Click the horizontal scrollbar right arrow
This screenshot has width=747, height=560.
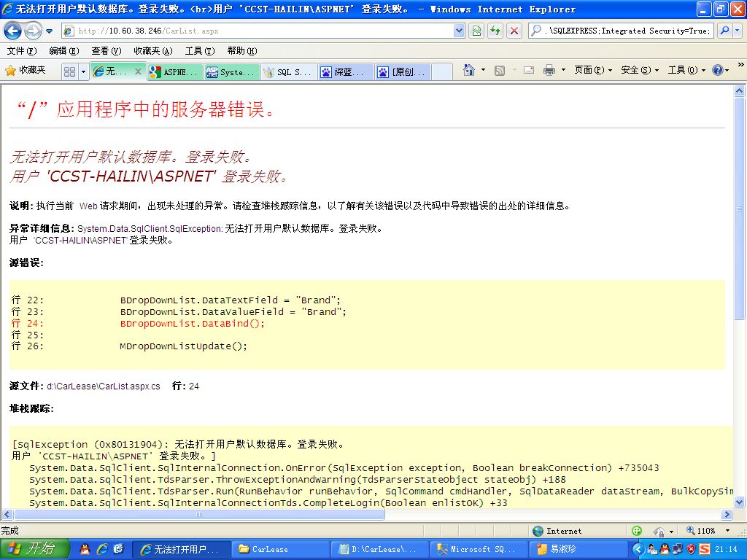pos(727,514)
